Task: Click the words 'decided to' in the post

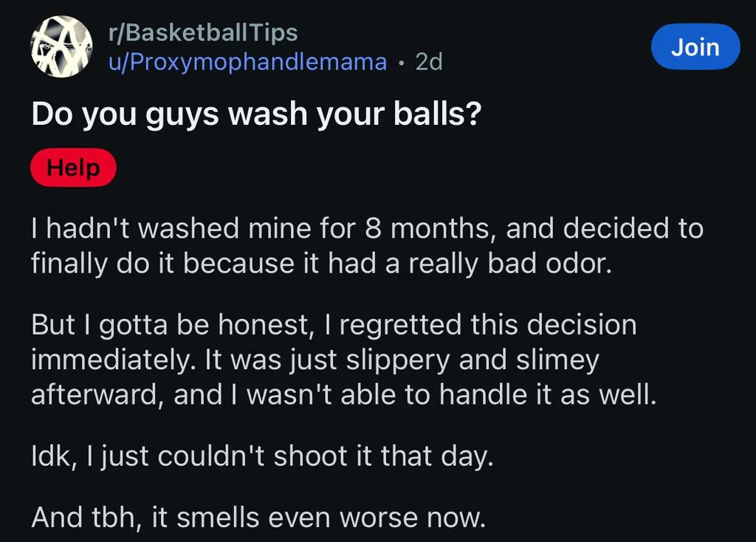Action: coord(633,228)
